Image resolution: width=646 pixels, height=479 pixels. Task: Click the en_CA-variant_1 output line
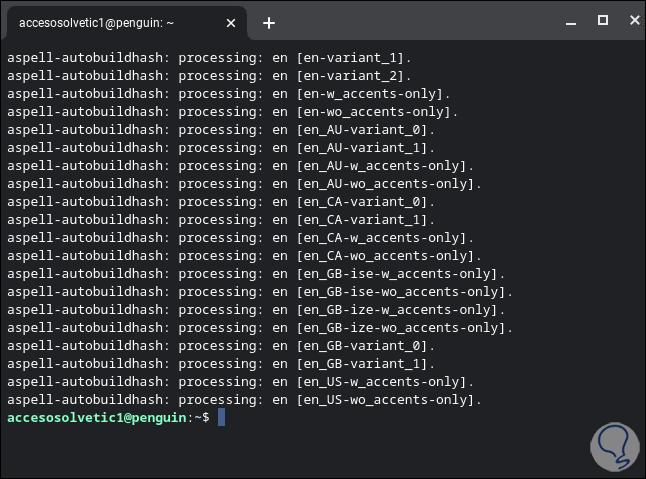[220, 220]
